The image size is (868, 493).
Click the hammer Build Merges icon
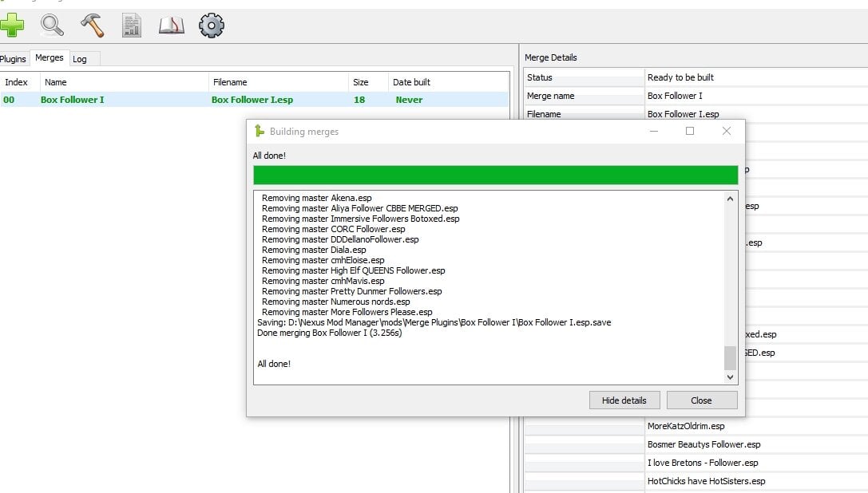92,26
